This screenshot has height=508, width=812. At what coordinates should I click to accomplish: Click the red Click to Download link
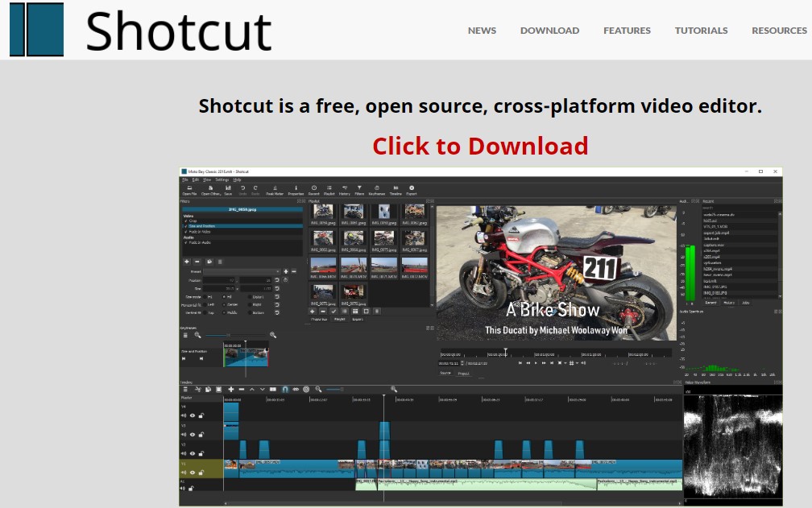(x=480, y=146)
